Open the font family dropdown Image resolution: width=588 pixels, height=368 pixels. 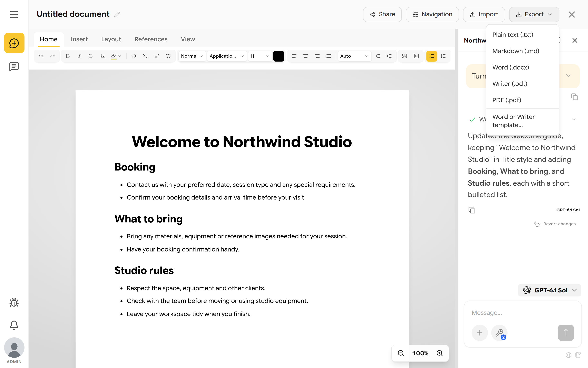(227, 56)
